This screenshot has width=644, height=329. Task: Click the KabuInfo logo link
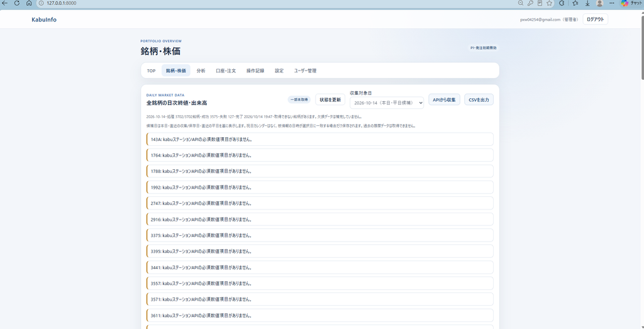[44, 20]
